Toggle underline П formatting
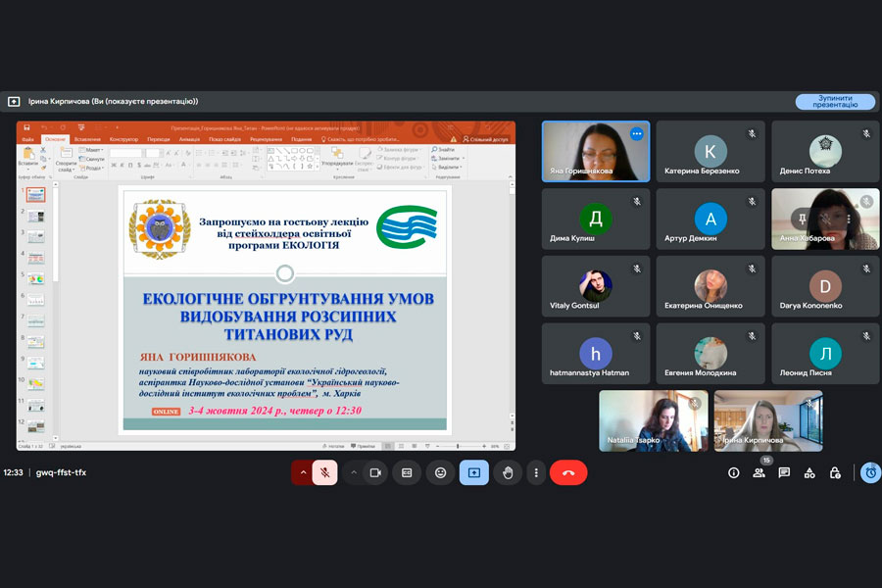This screenshot has height=588, width=882. (130, 165)
